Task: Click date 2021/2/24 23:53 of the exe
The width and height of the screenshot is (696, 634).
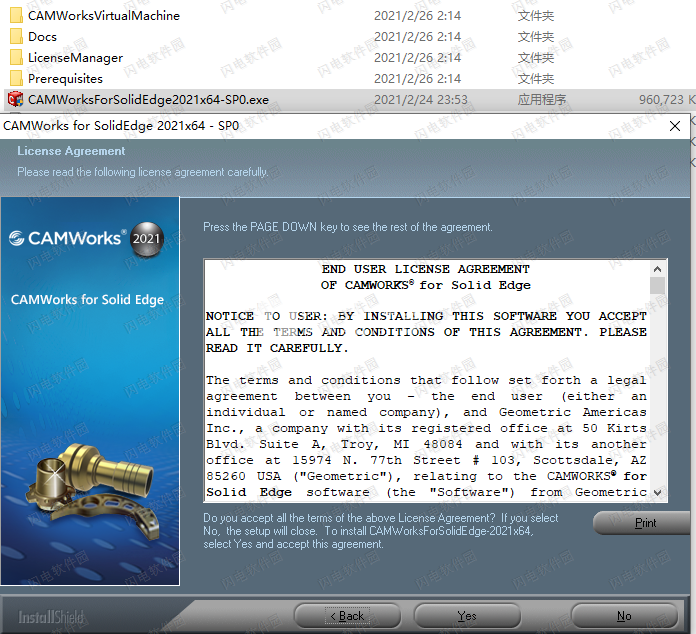Action: [x=421, y=99]
